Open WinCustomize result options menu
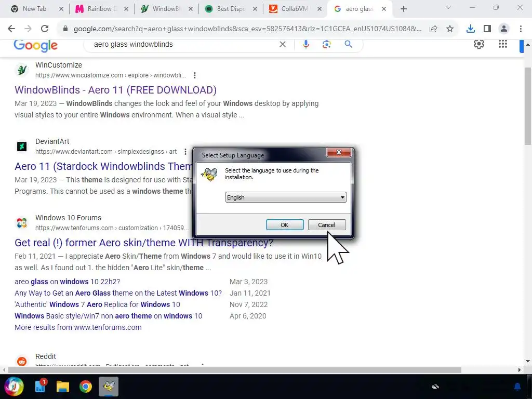 [x=195, y=75]
